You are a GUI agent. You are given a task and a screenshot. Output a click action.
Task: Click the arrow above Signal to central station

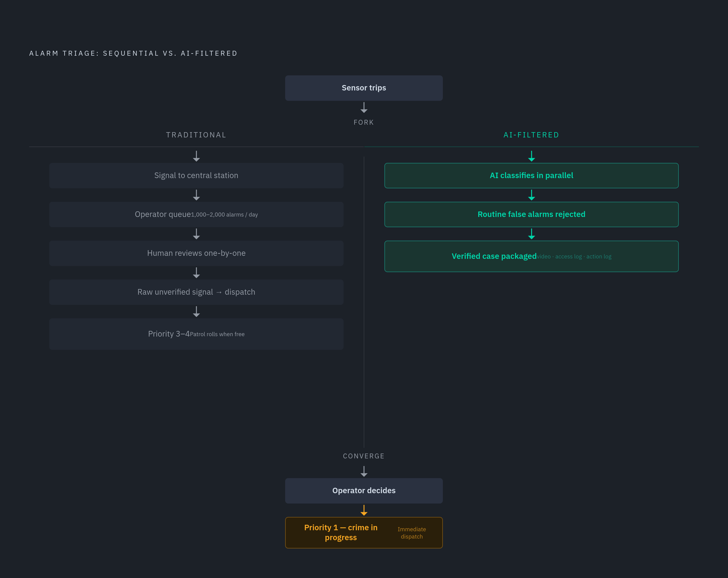tap(196, 156)
